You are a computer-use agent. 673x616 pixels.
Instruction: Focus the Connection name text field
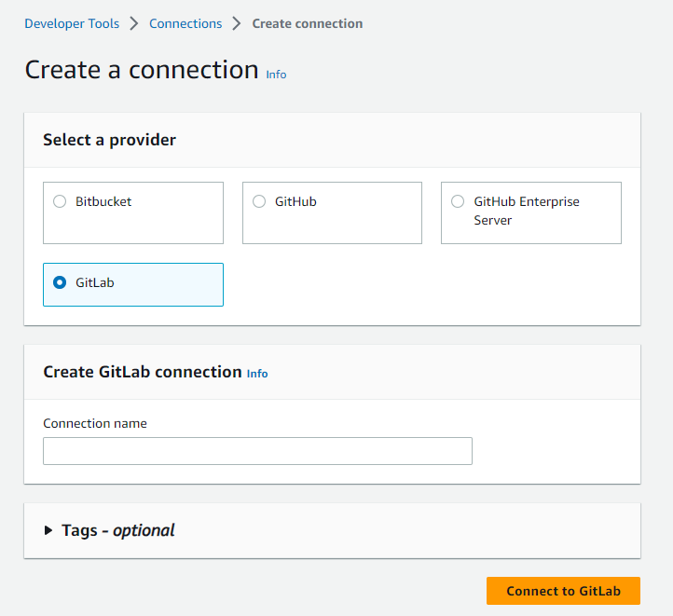point(257,451)
